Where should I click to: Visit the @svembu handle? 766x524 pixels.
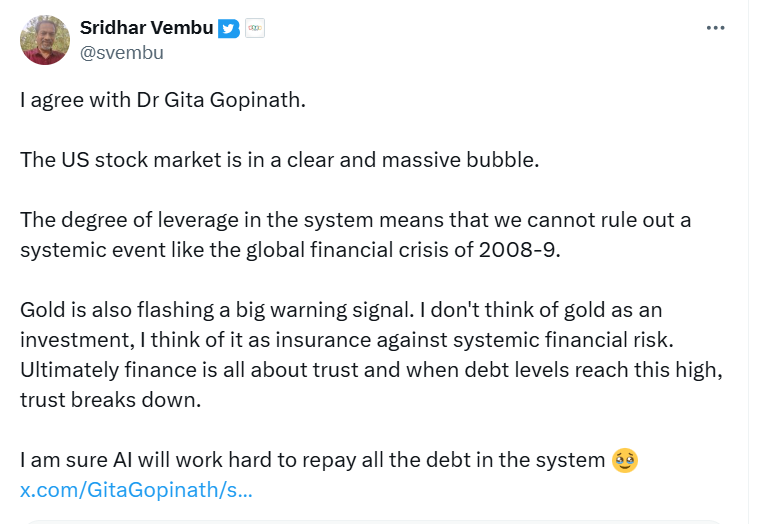coord(122,52)
